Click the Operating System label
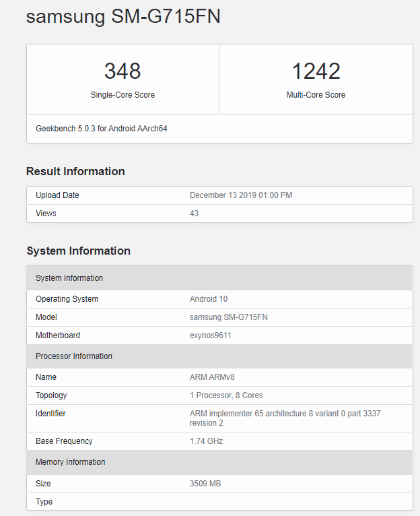Image resolution: width=420 pixels, height=516 pixels. pos(67,299)
